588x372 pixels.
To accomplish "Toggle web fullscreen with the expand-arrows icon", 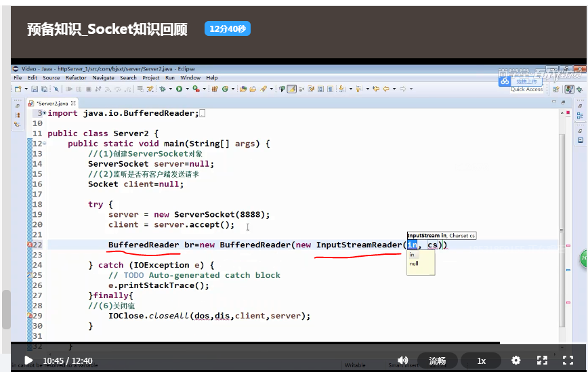I will click(x=542, y=360).
